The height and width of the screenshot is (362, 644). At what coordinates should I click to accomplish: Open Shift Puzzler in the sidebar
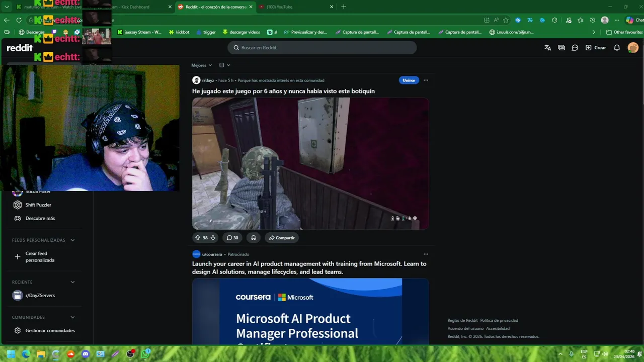(x=38, y=205)
